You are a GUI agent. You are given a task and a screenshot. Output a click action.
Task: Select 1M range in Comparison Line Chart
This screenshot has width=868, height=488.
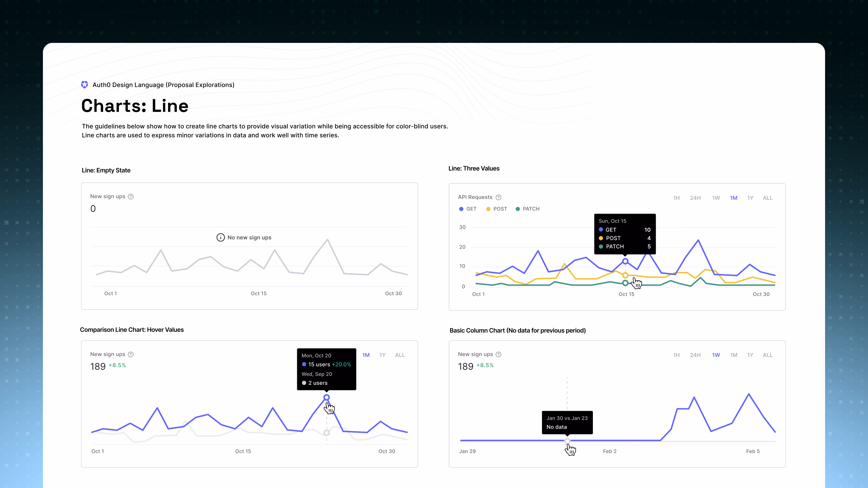point(366,355)
